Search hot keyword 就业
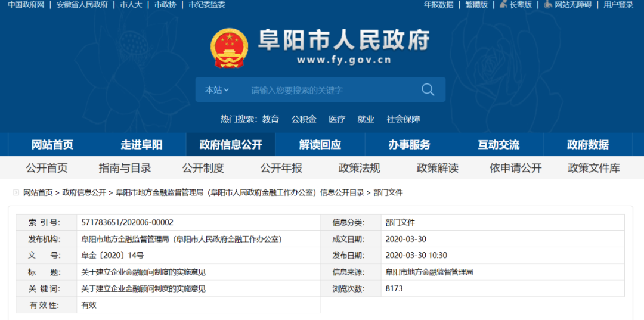 tap(366, 119)
